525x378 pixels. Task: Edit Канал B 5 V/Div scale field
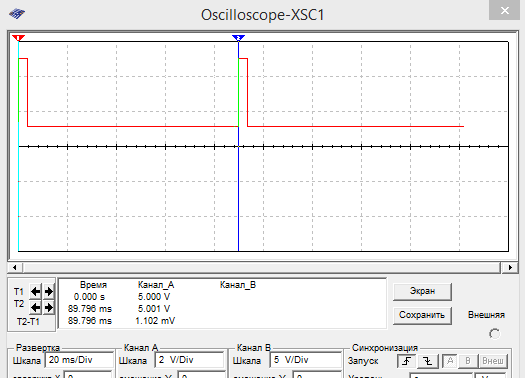pyautogui.click(x=305, y=360)
